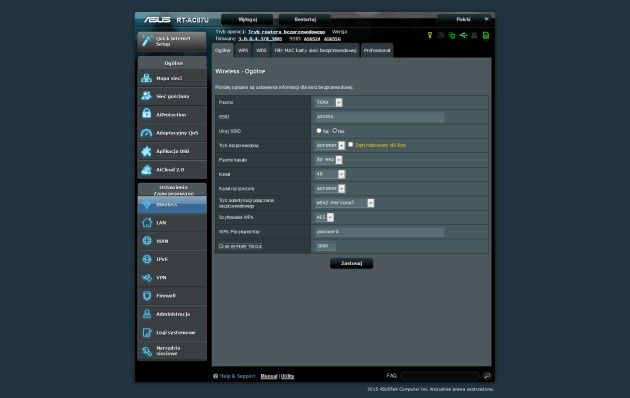Click the firmware version link
The width and height of the screenshot is (630, 398).
(260, 39)
